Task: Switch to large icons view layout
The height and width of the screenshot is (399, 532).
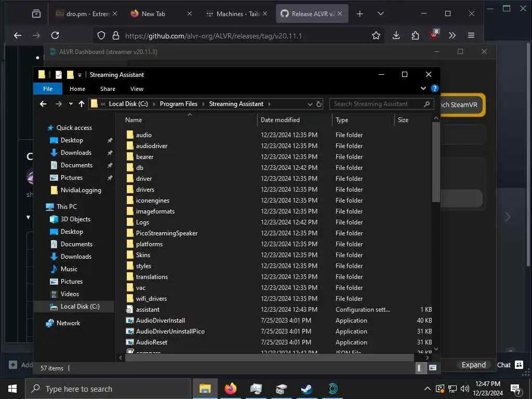Action: 433,368
